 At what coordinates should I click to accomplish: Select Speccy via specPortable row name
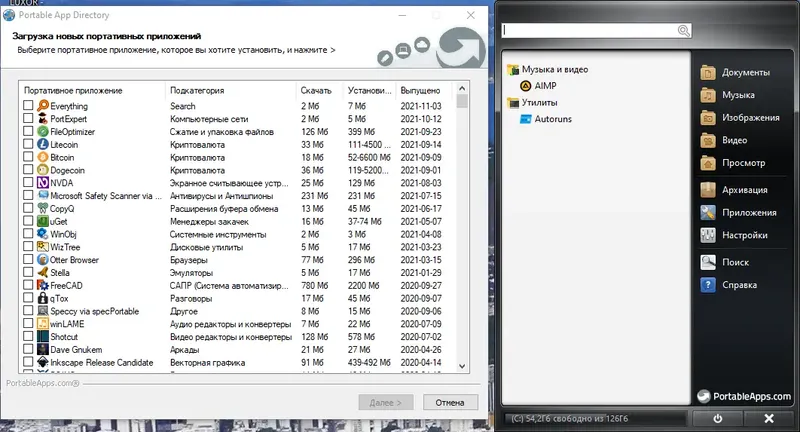94,311
